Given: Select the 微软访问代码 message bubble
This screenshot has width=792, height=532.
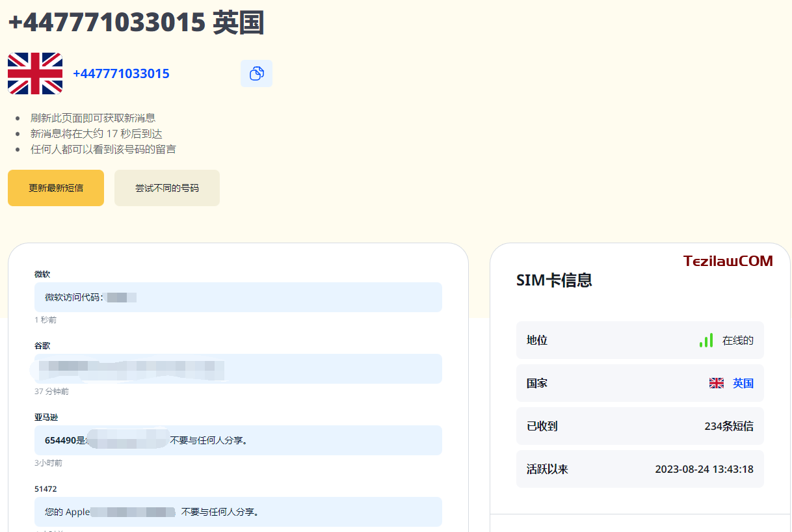Looking at the screenshot, I should [238, 297].
